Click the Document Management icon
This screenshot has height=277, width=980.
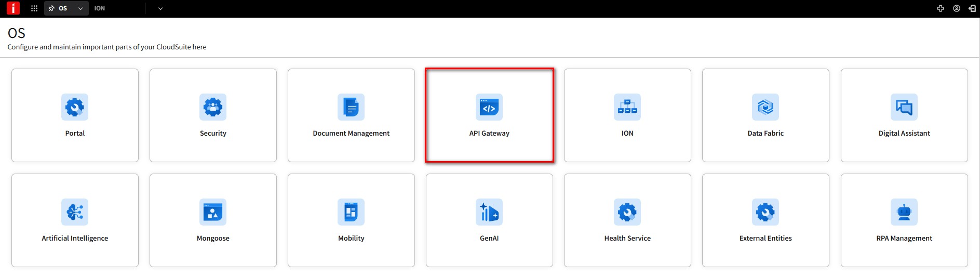coord(351,107)
